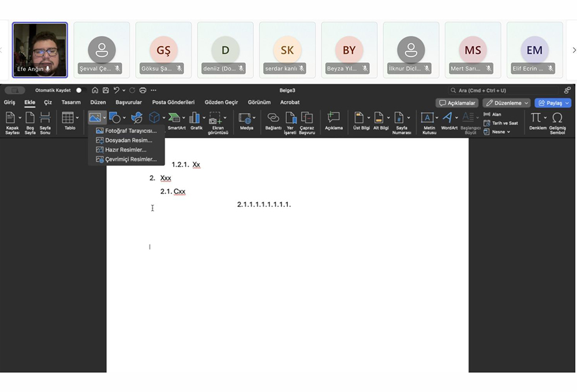This screenshot has height=392, width=577.
Task: Add a bookmark with Yer İşareti
Action: [290, 123]
